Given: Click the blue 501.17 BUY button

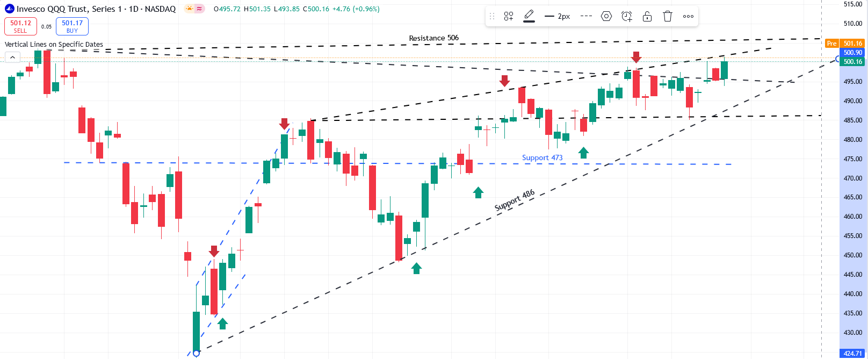Looking at the screenshot, I should 72,26.
